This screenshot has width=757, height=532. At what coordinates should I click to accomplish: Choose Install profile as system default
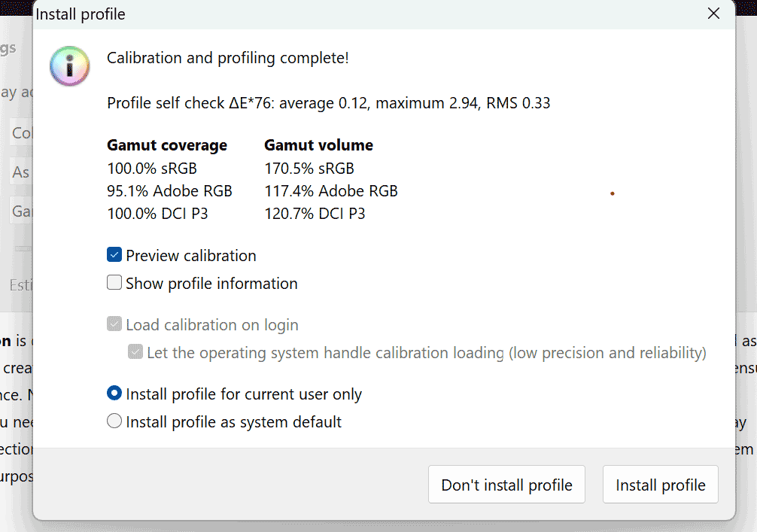(x=114, y=421)
